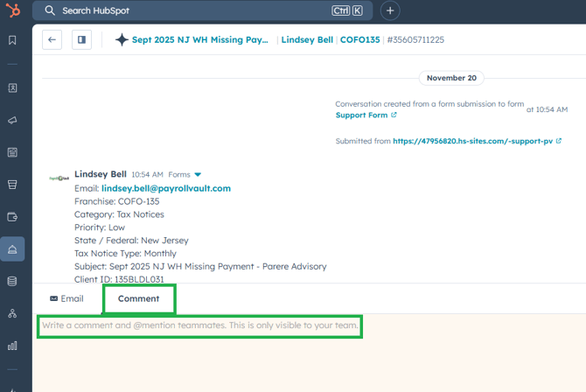Click the Category: Tax Notices line
The width and height of the screenshot is (586, 392).
click(x=119, y=214)
